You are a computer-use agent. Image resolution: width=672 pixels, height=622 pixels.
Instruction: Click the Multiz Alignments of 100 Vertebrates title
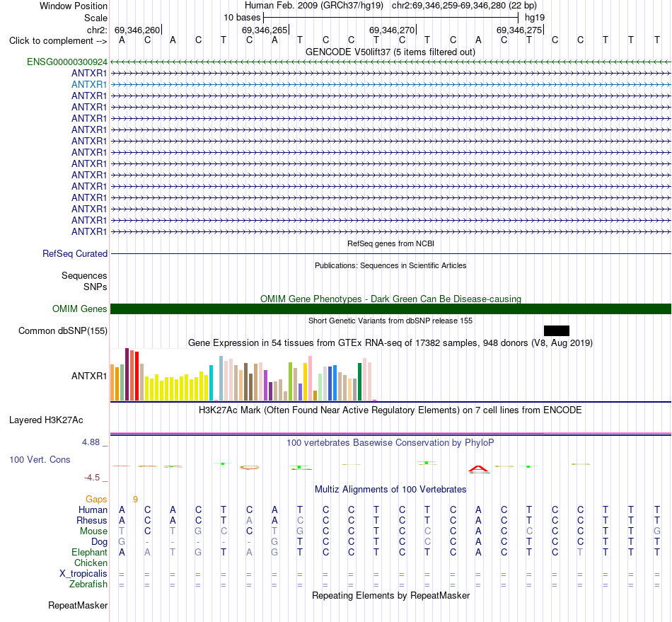[390, 489]
